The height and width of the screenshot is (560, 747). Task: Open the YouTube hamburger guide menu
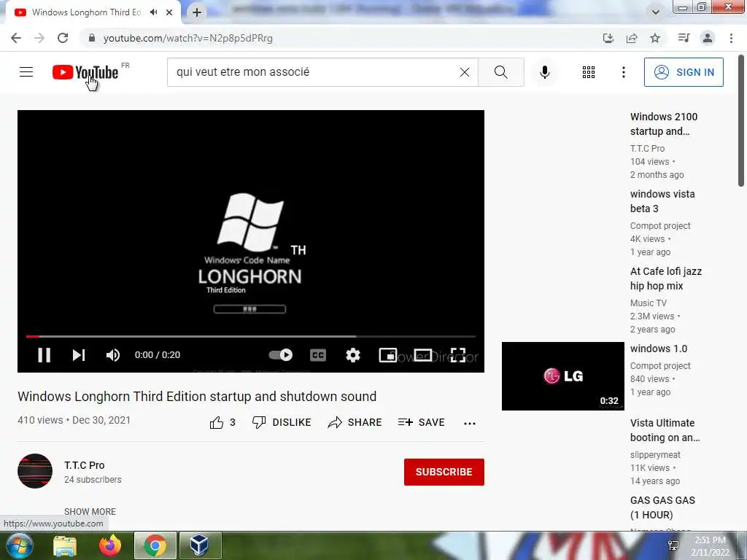click(26, 72)
